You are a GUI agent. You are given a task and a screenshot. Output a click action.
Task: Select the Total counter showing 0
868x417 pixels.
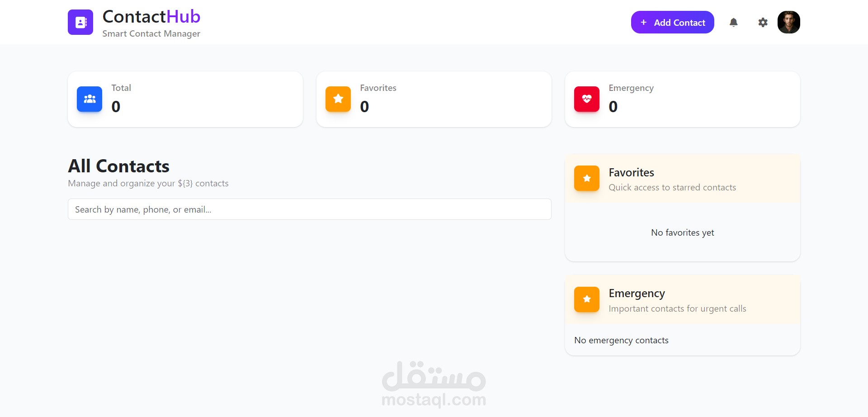coord(116,107)
